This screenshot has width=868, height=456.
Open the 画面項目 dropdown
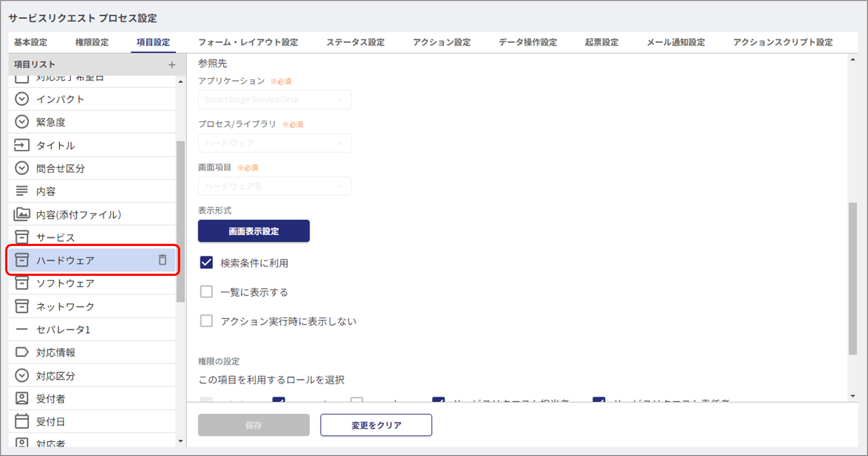(275, 186)
